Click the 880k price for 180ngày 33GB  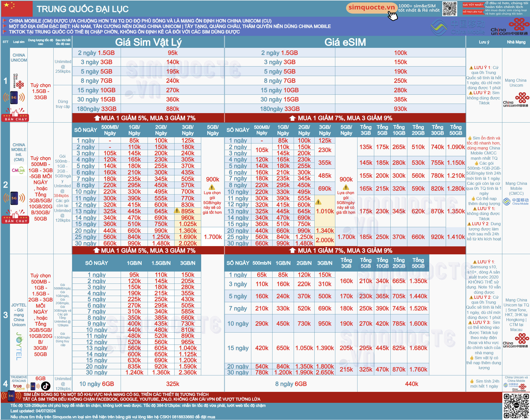[173, 109]
